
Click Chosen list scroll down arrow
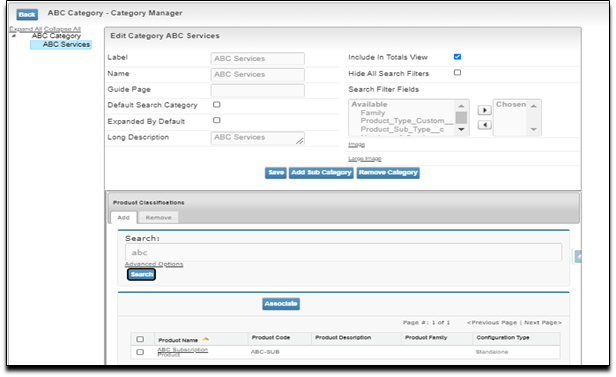pos(533,129)
